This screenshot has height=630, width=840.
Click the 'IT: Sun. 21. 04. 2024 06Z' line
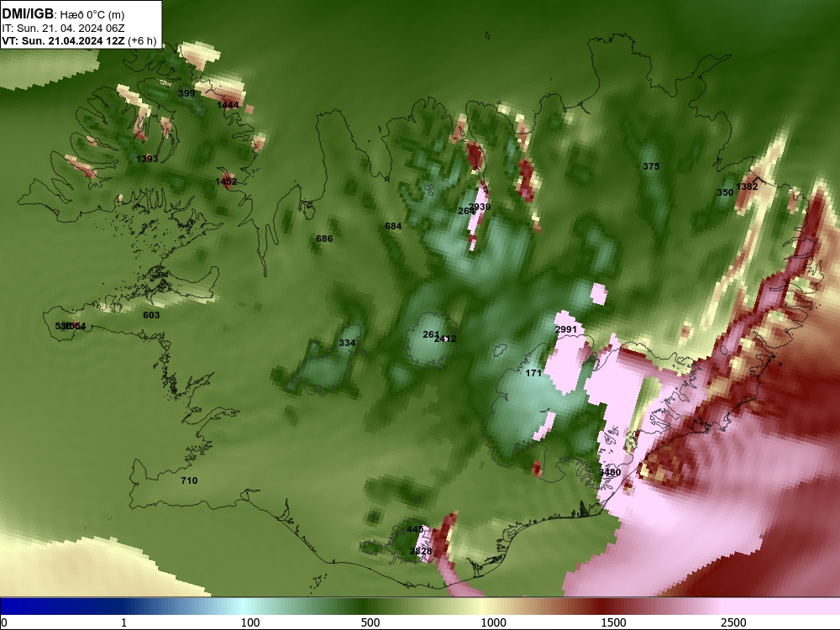pos(63,29)
